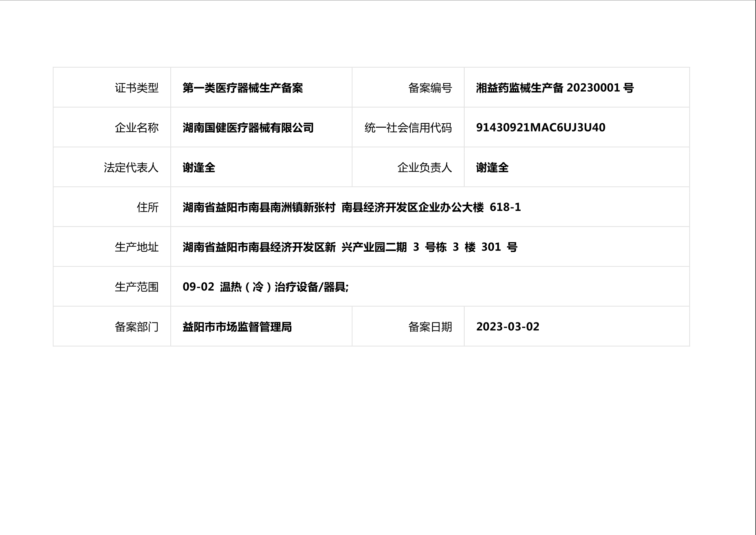Image resolution: width=756 pixels, height=535 pixels.
Task: Click the address ending in 618-1
Action: point(351,207)
